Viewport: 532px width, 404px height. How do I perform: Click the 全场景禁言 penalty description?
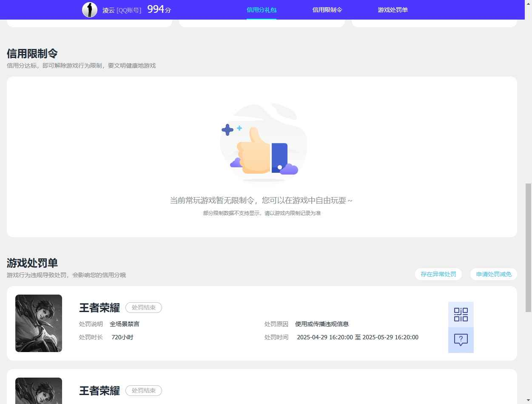coord(125,324)
